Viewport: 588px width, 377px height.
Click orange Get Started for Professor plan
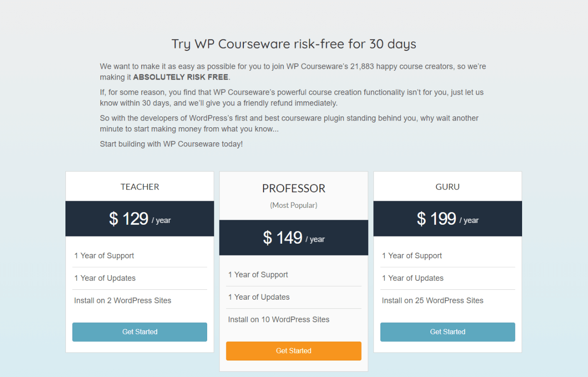(x=294, y=351)
